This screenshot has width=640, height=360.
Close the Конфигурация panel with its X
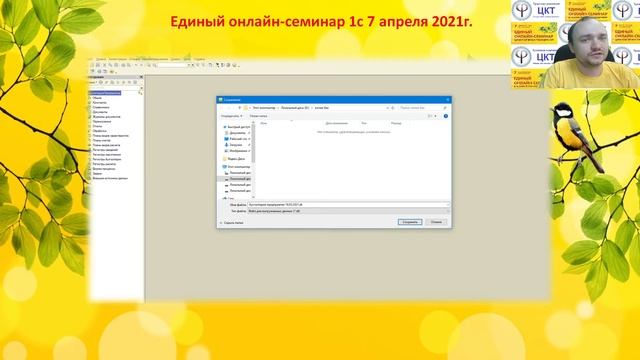(141, 77)
